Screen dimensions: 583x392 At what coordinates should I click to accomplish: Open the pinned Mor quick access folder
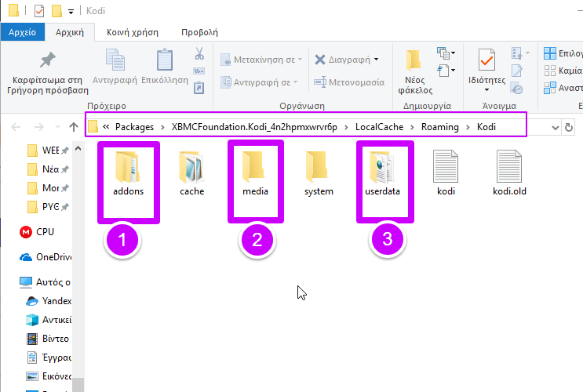(x=48, y=188)
